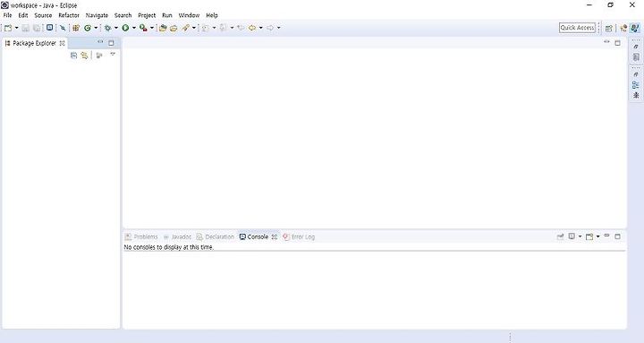
Task: Open the Window menu
Action: click(189, 15)
